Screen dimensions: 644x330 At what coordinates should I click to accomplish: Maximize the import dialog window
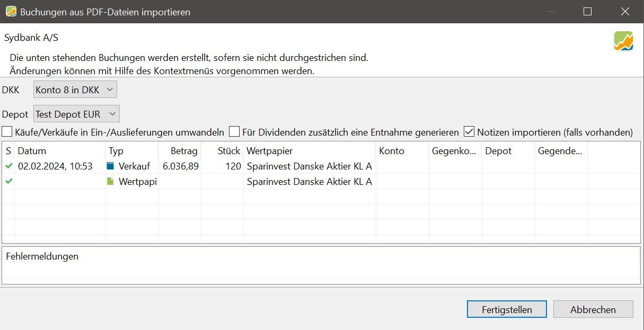click(x=587, y=12)
